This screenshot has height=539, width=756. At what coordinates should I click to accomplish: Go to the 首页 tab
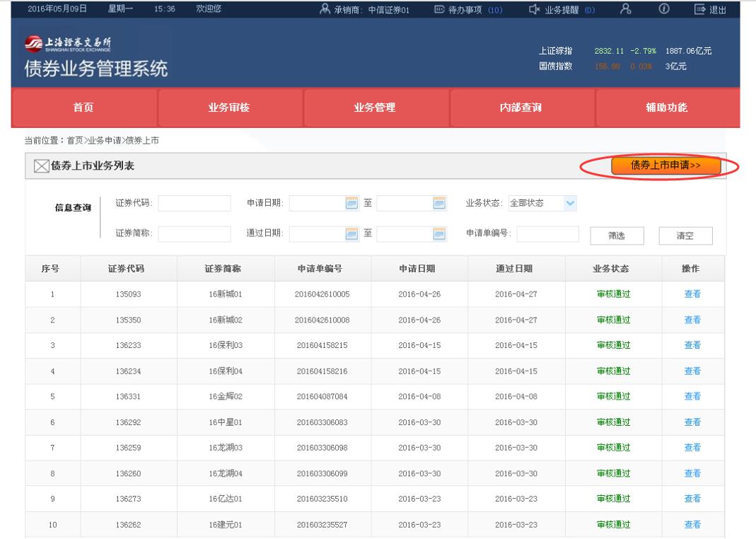(x=83, y=107)
